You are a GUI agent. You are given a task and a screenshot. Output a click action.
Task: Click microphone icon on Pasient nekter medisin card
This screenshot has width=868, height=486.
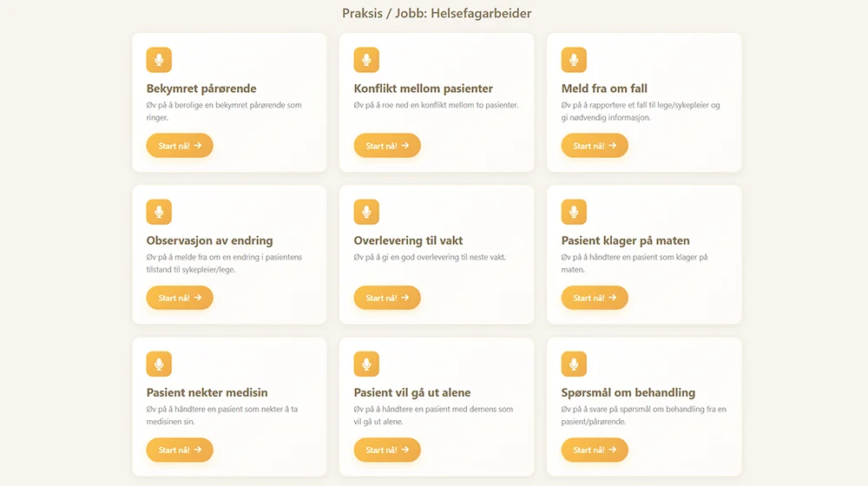tap(159, 364)
